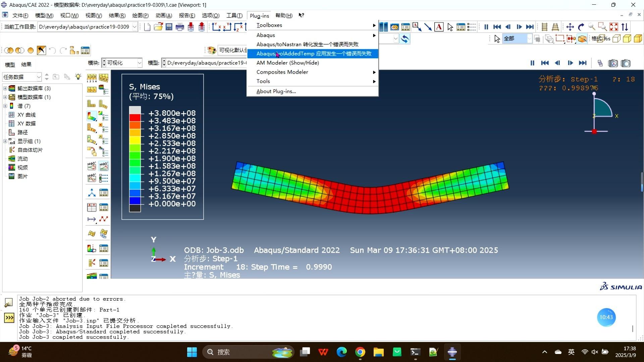This screenshot has height=362, width=644.
Task: Expand the 输出数据库 (3) tree node
Action: (x=5, y=88)
